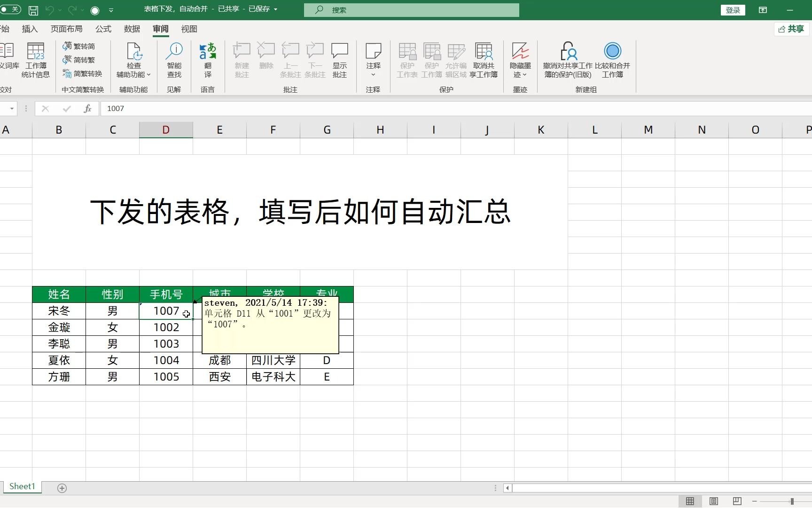Image resolution: width=812 pixels, height=508 pixels.
Task: Toggle 显示批注 show comments
Action: click(340, 60)
